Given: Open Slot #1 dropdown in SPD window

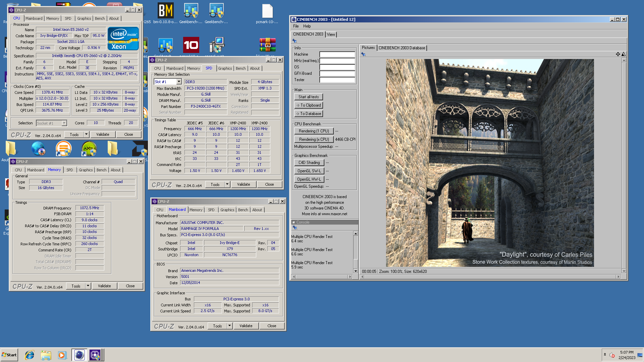Looking at the screenshot, I should click(179, 82).
